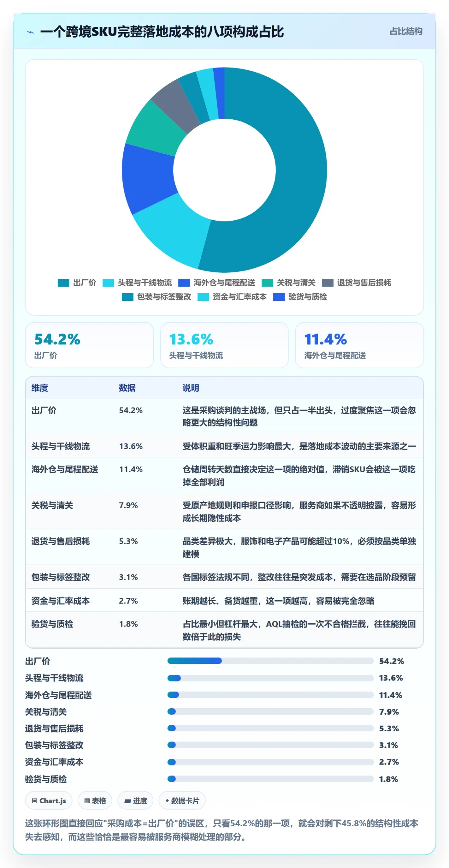
Task: Open the 54.2% 出厂价 stat card
Action: click(89, 345)
